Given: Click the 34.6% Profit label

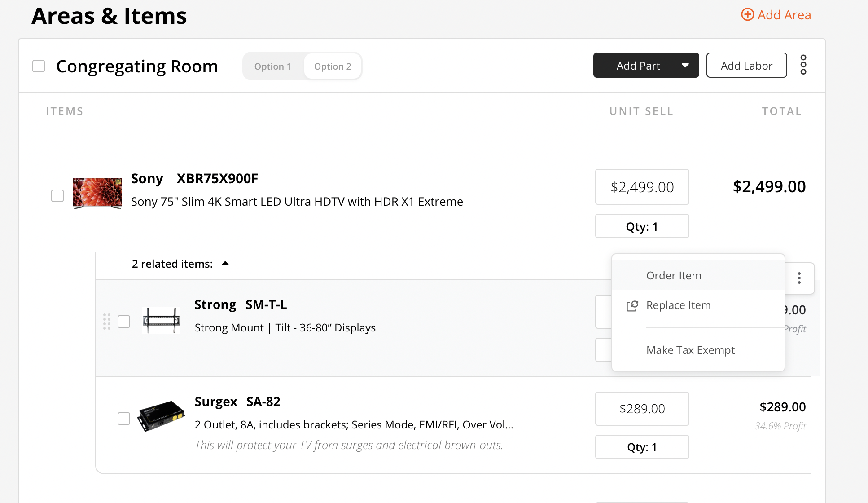Looking at the screenshot, I should click(x=780, y=426).
